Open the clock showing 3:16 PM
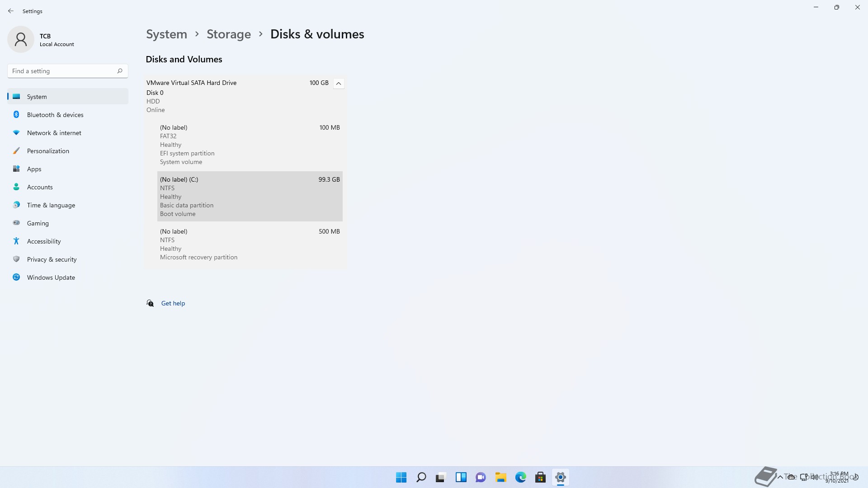Screen dimensions: 868x488 click(x=837, y=477)
